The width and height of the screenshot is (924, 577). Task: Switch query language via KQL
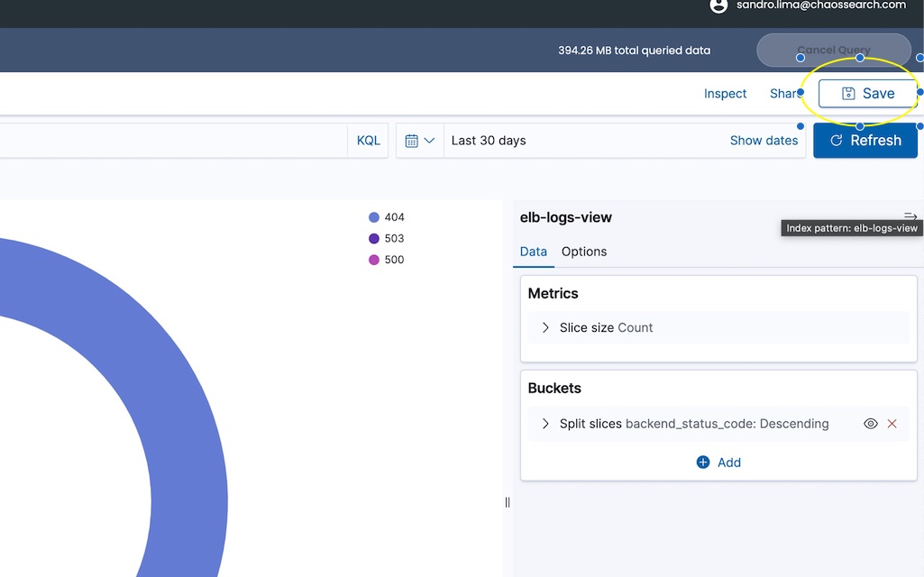point(369,141)
